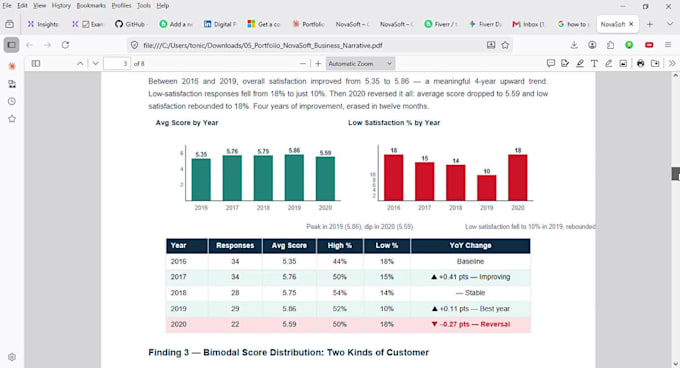Go to the next PDF page
Screen dimensions: 680x368
click(95, 64)
